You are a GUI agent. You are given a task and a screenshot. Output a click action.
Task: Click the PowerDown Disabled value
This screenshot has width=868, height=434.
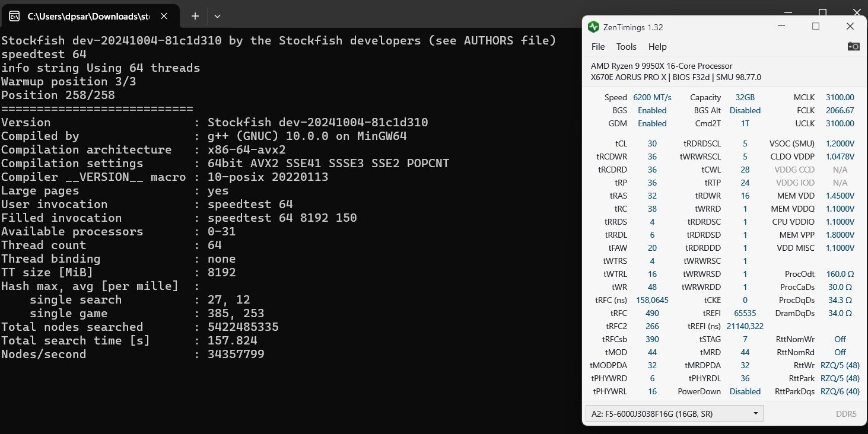(x=745, y=391)
